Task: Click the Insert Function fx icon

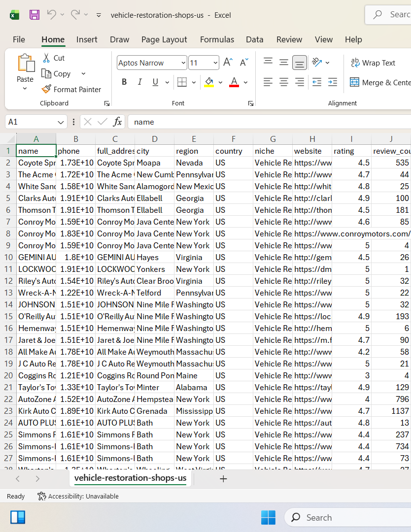Action: [117, 122]
